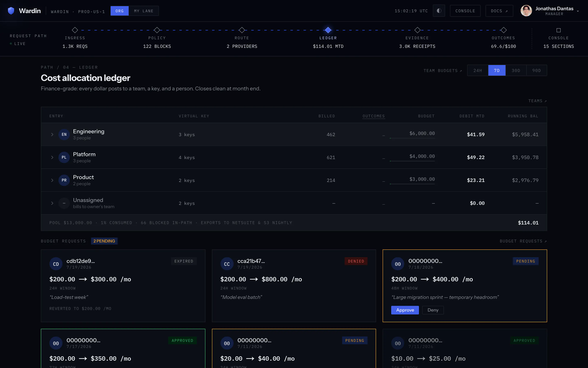Screen dimensions: 588x368
Task: Click the PENDING badge on $20.00 card
Action: (355, 340)
